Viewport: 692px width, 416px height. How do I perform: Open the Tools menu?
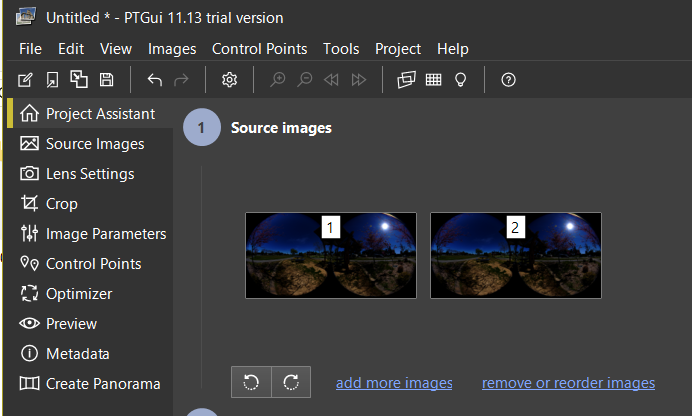(341, 49)
